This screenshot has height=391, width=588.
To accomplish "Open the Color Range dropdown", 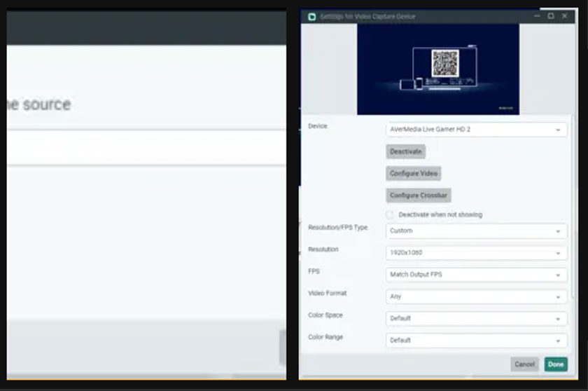I will [x=476, y=340].
